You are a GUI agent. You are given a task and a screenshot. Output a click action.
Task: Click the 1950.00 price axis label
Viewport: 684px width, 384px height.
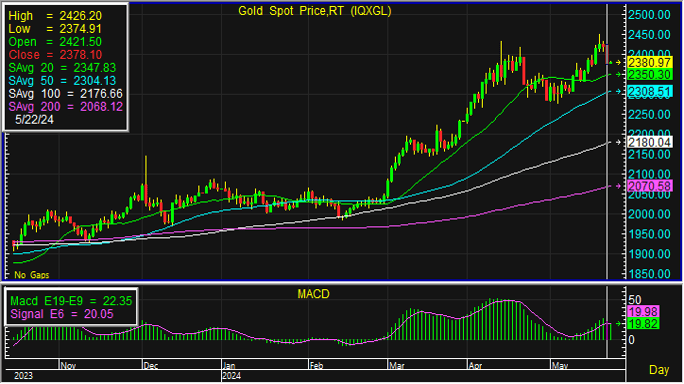pos(649,234)
